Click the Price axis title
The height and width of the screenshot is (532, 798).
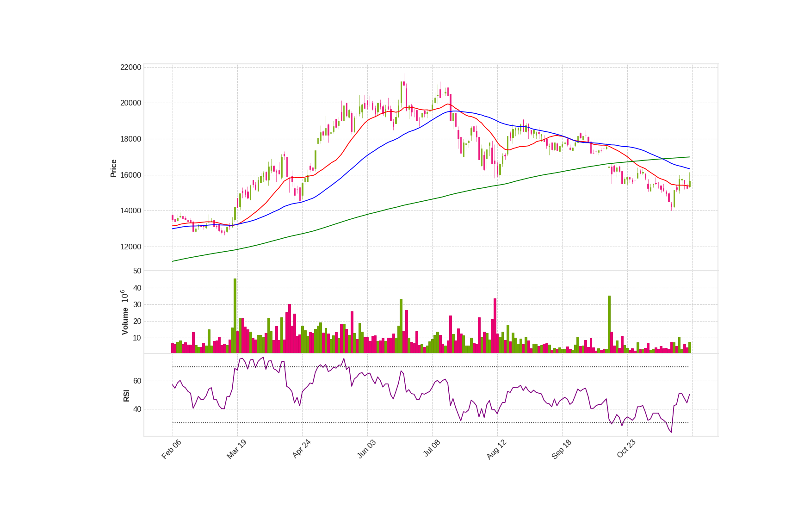click(113, 168)
